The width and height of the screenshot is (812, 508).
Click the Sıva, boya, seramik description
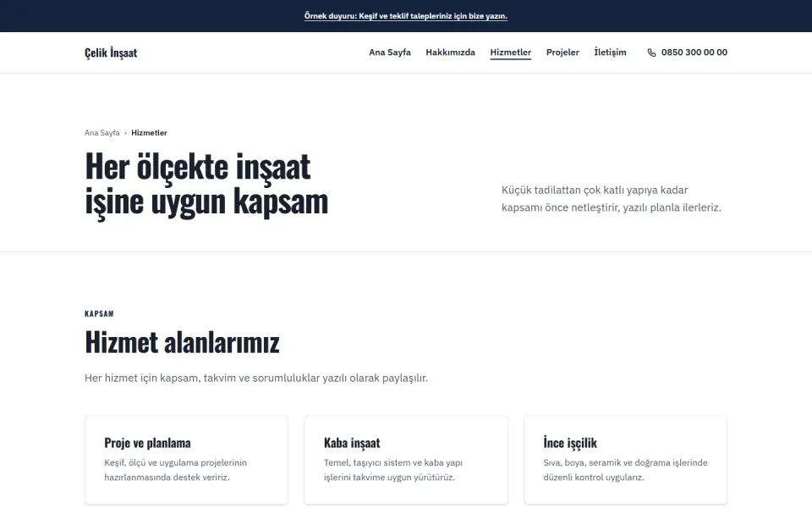pyautogui.click(x=625, y=470)
